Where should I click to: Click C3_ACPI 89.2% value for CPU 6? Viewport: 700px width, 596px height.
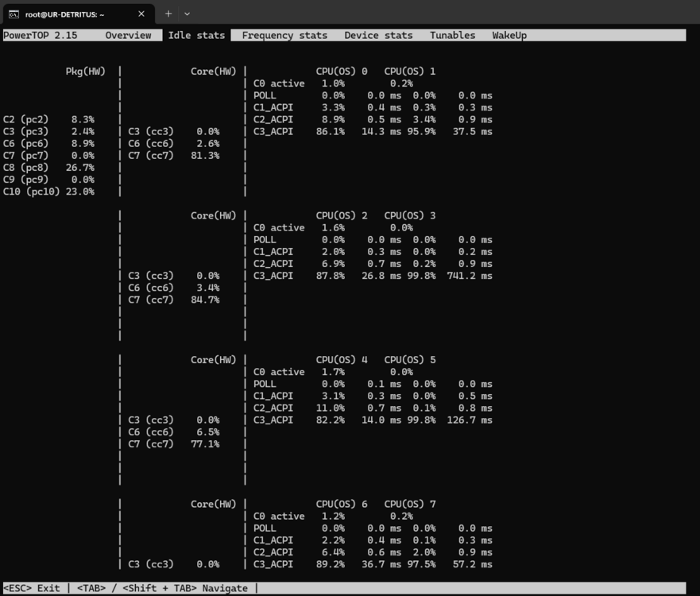tap(331, 564)
